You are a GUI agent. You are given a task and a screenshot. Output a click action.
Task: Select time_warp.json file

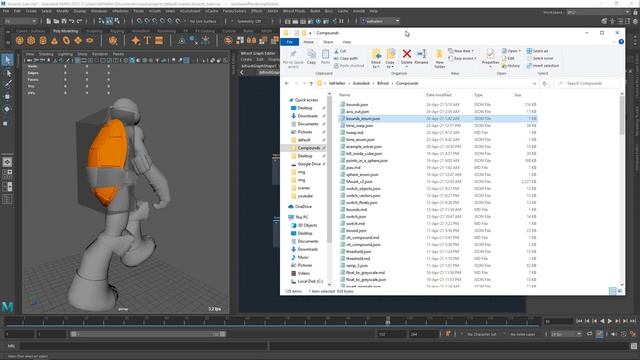[x=438, y=125]
